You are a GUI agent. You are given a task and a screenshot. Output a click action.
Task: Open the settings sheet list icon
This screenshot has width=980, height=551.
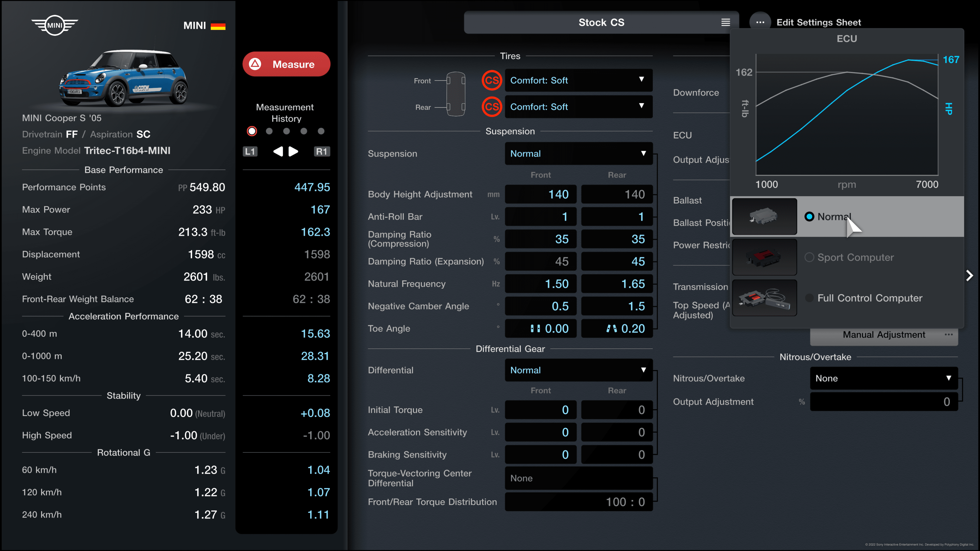(x=726, y=22)
